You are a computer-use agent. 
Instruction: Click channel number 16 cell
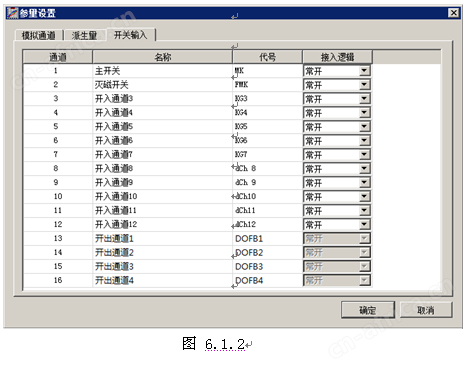click(58, 281)
